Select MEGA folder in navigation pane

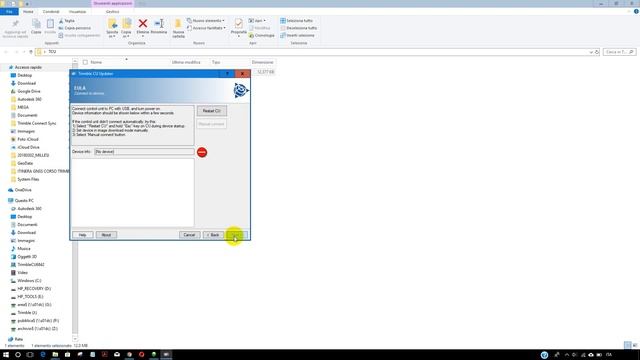click(x=23, y=107)
